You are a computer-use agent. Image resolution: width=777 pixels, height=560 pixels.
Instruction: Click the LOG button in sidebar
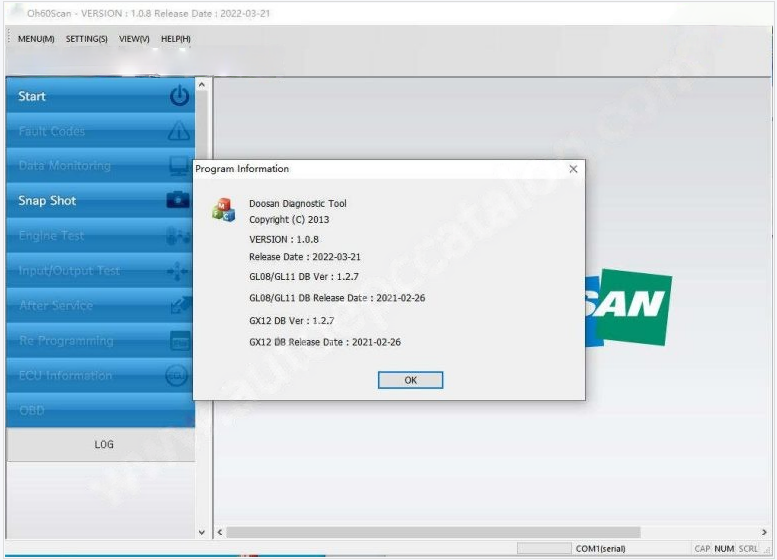point(103,445)
